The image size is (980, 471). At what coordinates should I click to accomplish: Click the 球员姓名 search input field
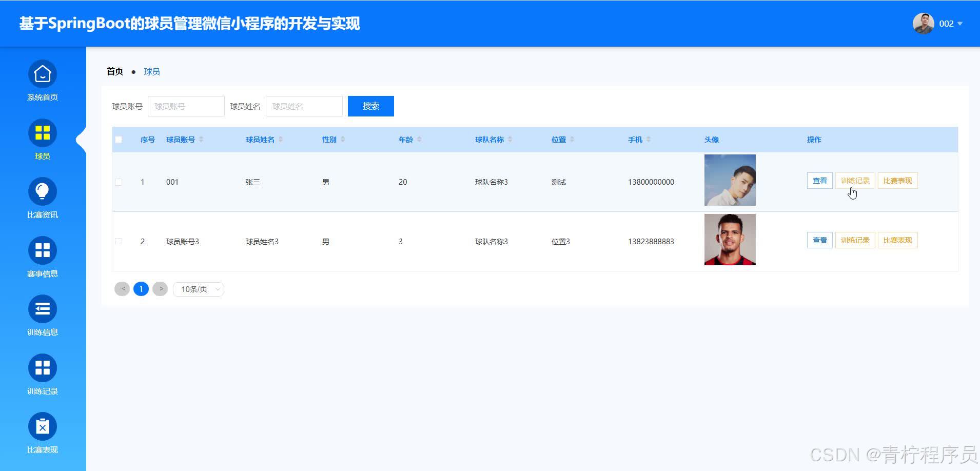pos(304,106)
